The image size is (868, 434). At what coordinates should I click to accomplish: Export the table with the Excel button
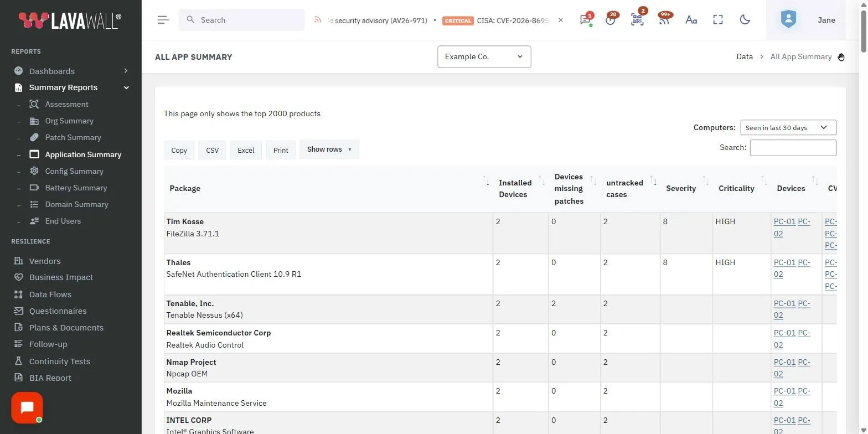(x=246, y=150)
